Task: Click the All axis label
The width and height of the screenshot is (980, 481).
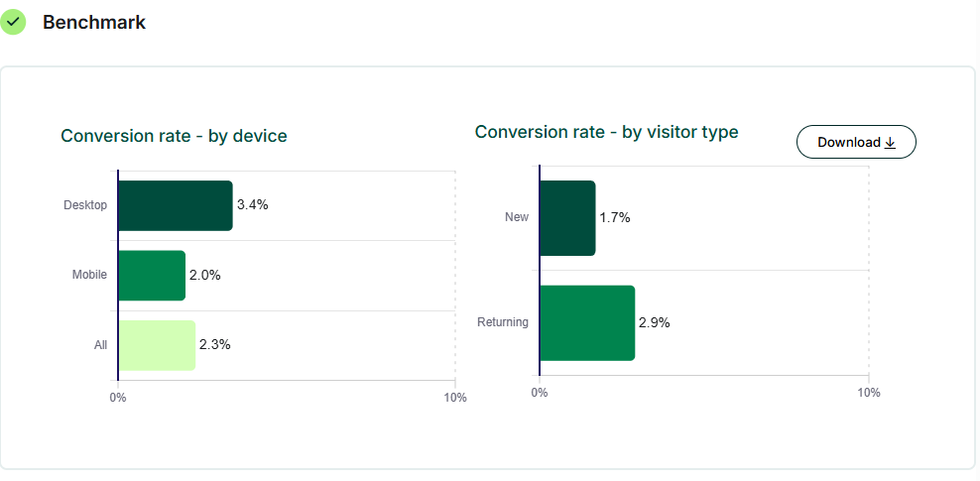Action: coord(100,345)
